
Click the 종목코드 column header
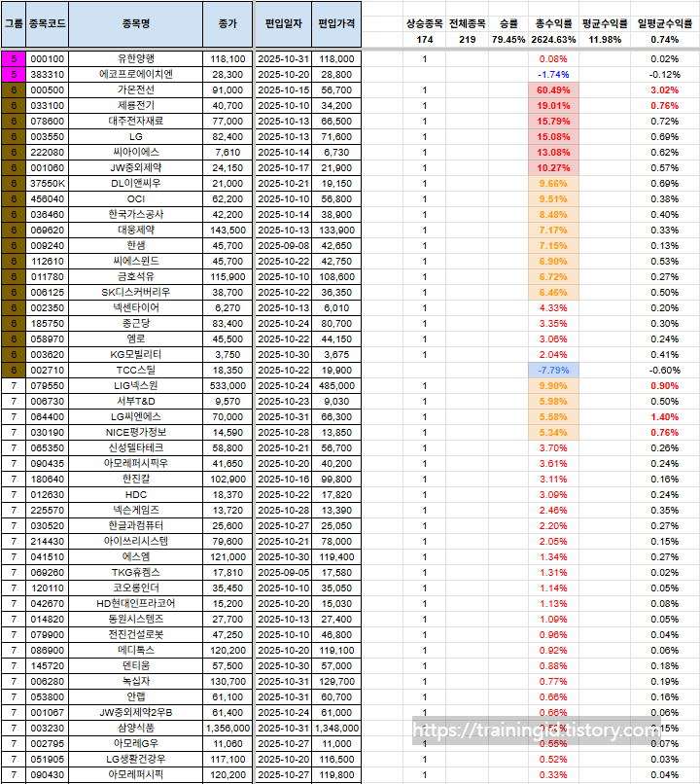click(x=48, y=24)
